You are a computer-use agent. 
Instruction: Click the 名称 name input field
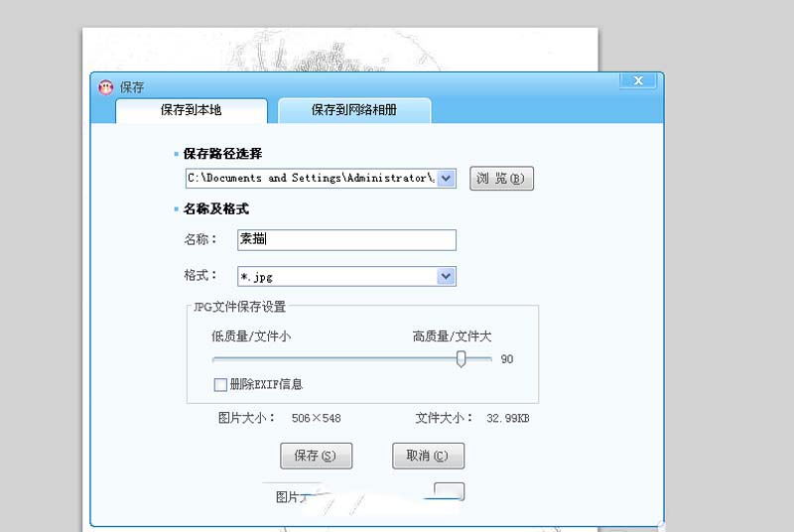tap(346, 240)
